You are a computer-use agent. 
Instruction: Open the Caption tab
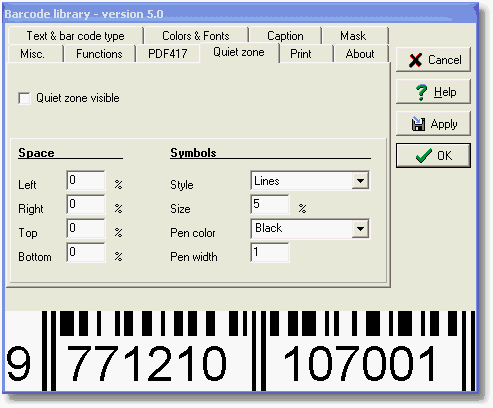pos(285,36)
